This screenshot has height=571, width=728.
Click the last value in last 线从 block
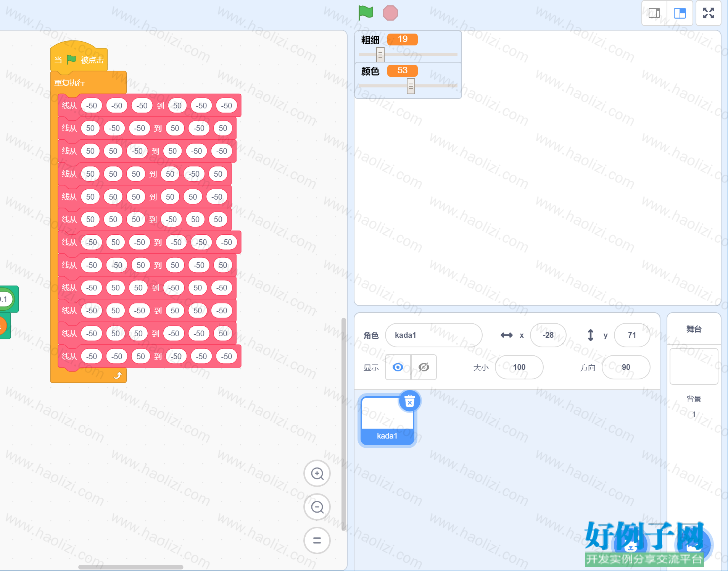227,356
